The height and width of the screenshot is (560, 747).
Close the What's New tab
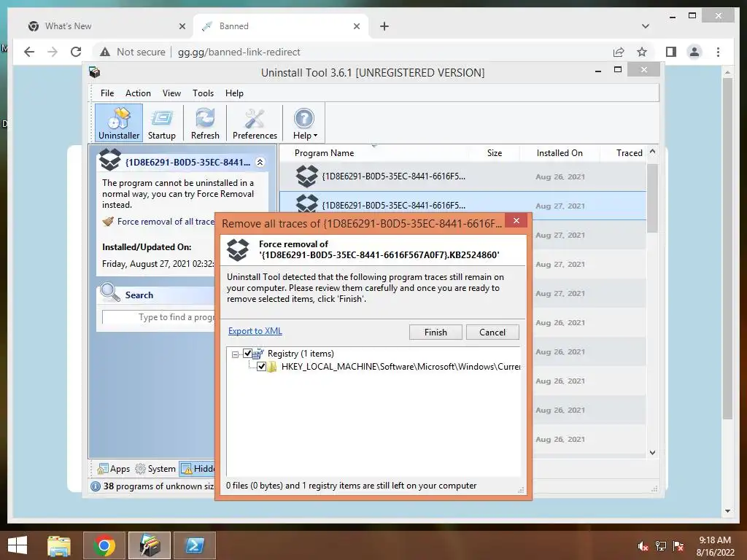[182, 26]
